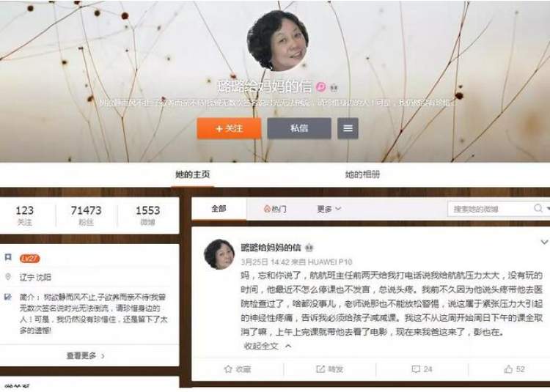
Task: Show 热门 hot posts with flame icon
Action: point(275,209)
